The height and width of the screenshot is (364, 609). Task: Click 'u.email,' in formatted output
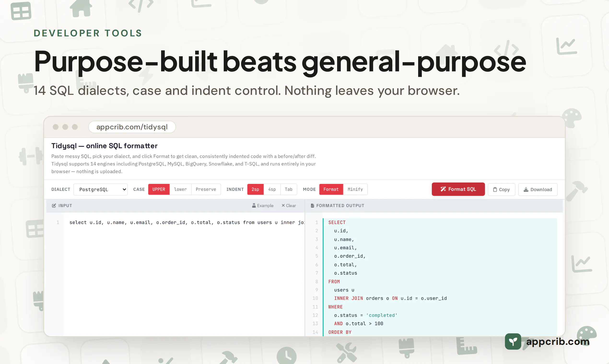[x=345, y=248]
